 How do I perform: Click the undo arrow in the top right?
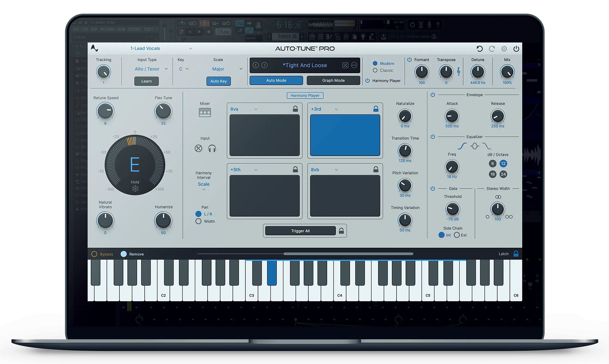pyautogui.click(x=479, y=49)
